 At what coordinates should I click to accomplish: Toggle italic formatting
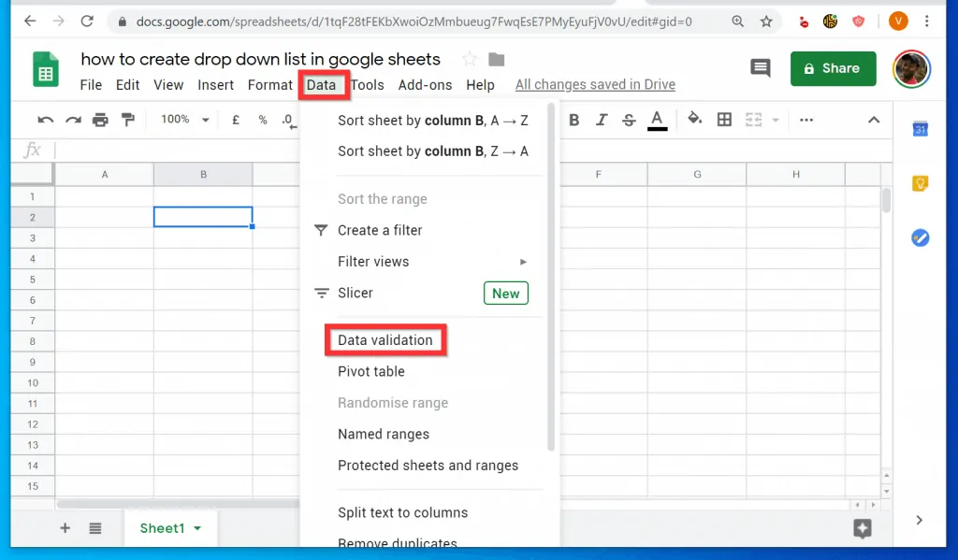click(602, 120)
